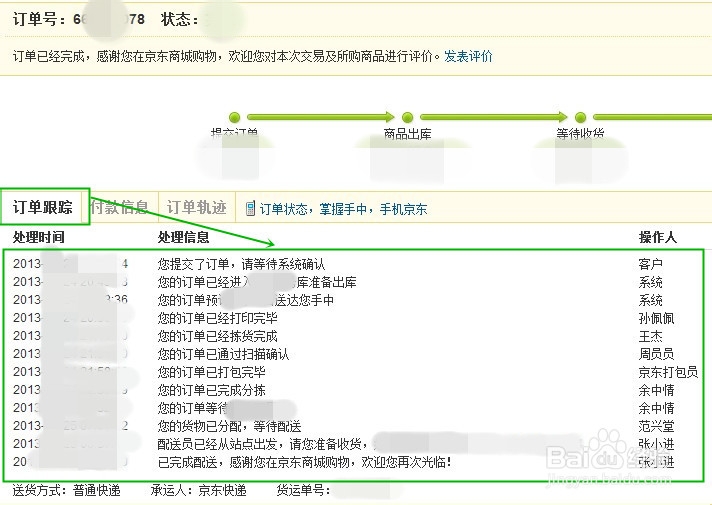Click the 商品出库 progress step dot
The height and width of the screenshot is (505, 712).
tap(407, 118)
